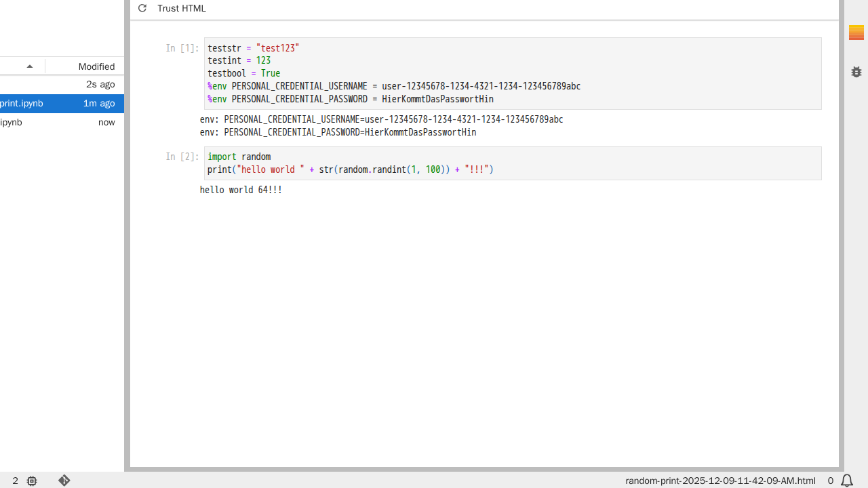Open the orange striped panel in right sidebar

pos(856,33)
